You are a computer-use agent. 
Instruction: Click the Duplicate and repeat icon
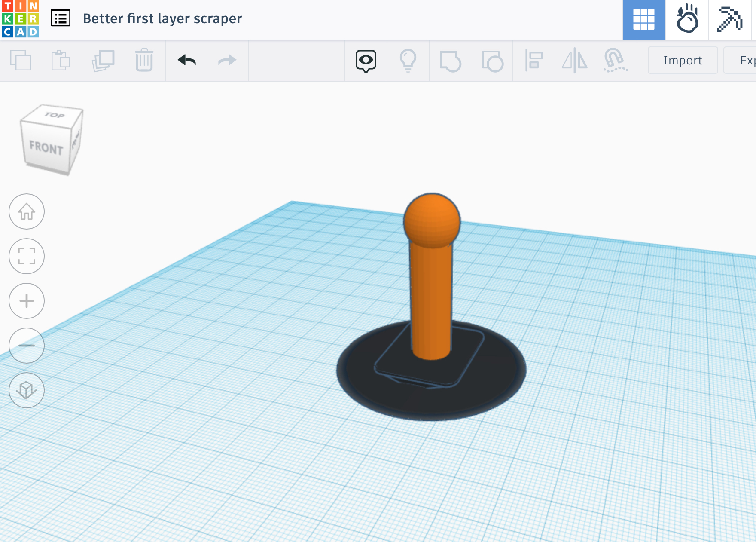(x=103, y=60)
